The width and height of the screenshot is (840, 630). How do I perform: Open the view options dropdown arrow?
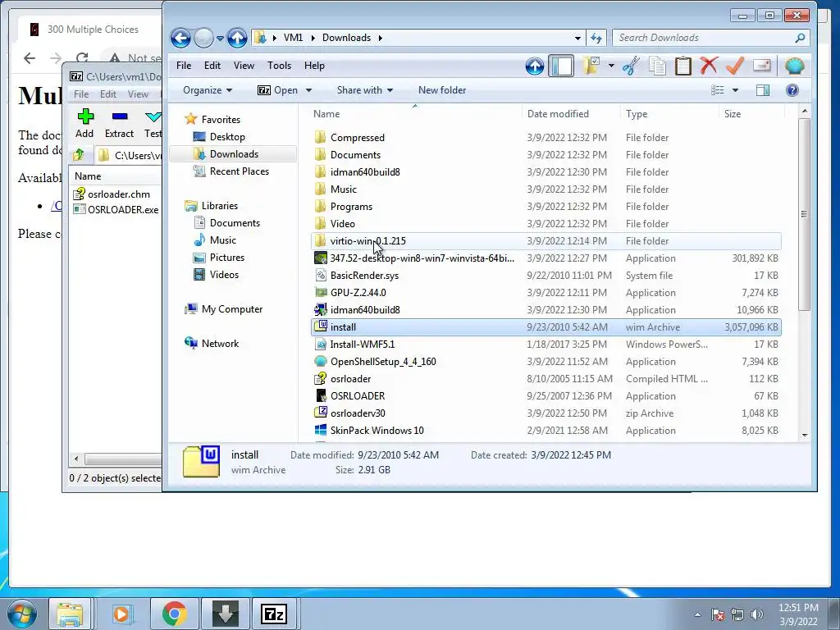coord(735,90)
